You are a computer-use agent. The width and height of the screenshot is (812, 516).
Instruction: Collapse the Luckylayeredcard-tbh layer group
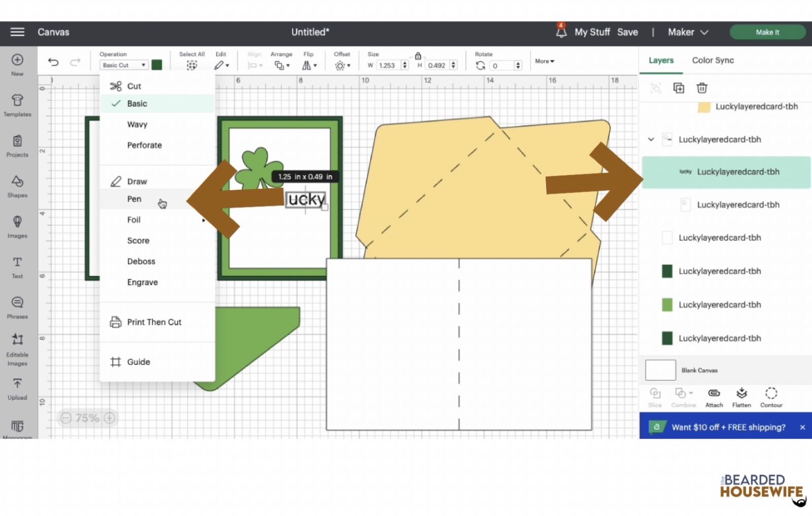pyautogui.click(x=651, y=140)
